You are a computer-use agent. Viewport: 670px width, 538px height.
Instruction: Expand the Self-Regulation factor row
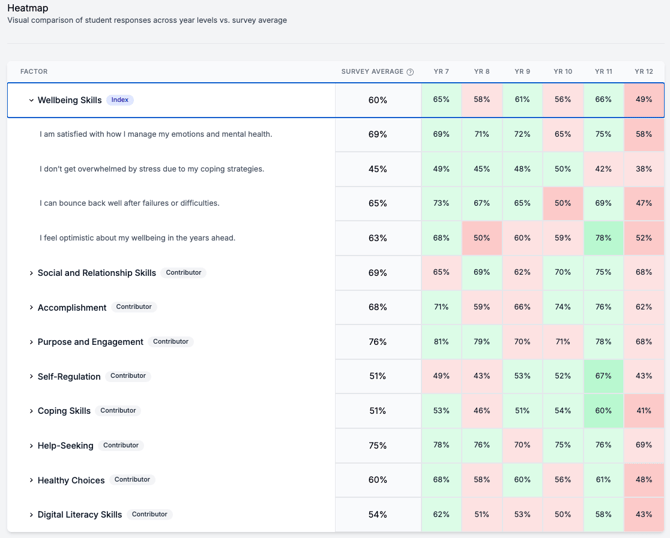(31, 376)
